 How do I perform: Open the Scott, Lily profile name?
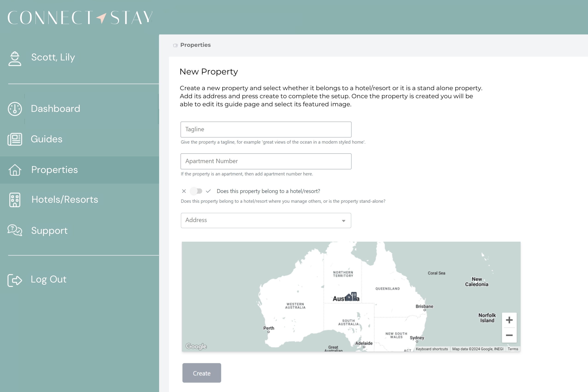pos(53,57)
